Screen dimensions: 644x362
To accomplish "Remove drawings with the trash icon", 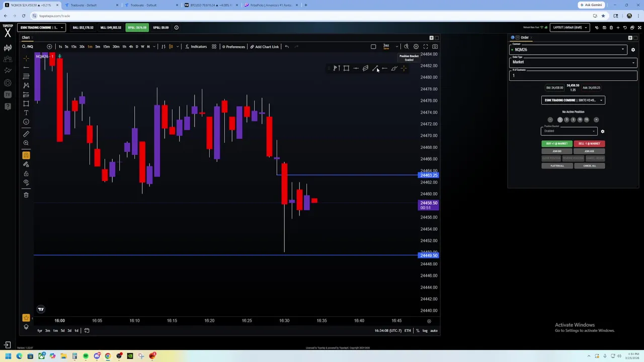I will pyautogui.click(x=26, y=195).
